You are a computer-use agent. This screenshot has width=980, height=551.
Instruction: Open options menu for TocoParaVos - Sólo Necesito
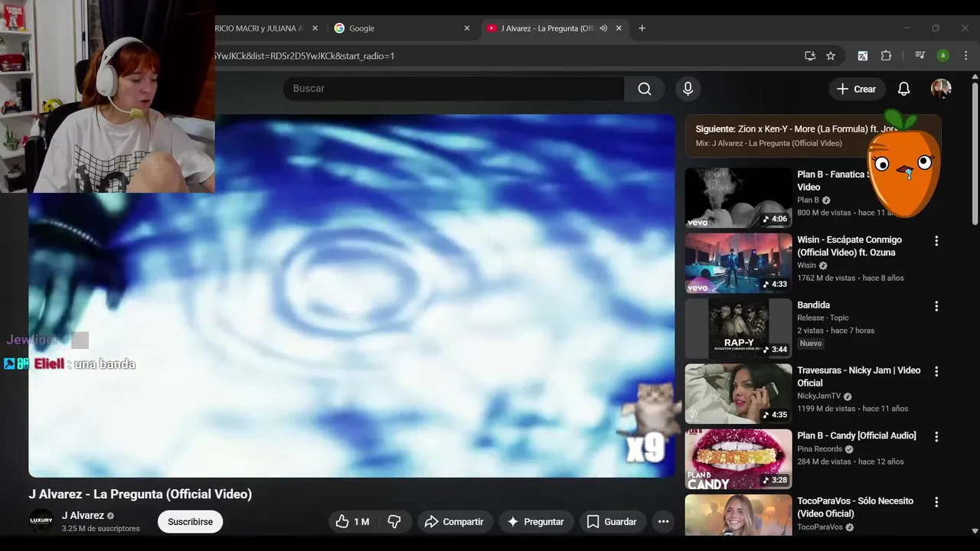tap(936, 502)
